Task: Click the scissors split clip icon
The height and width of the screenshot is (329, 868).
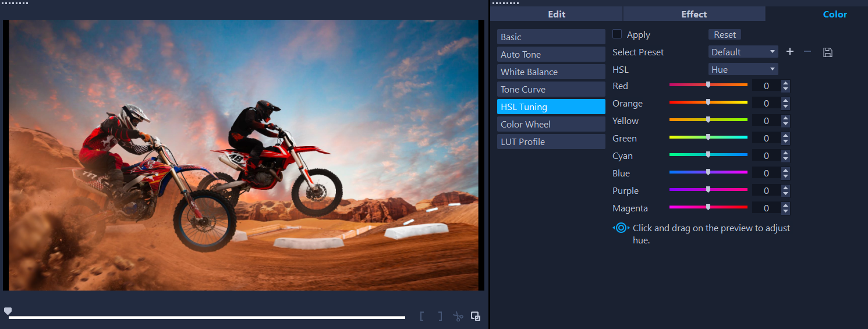Action: (458, 316)
